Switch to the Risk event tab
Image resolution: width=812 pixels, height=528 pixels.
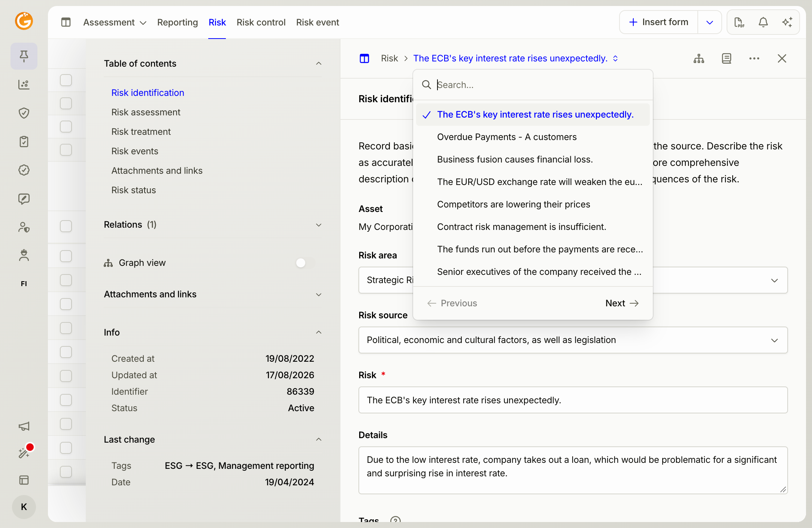click(x=318, y=22)
